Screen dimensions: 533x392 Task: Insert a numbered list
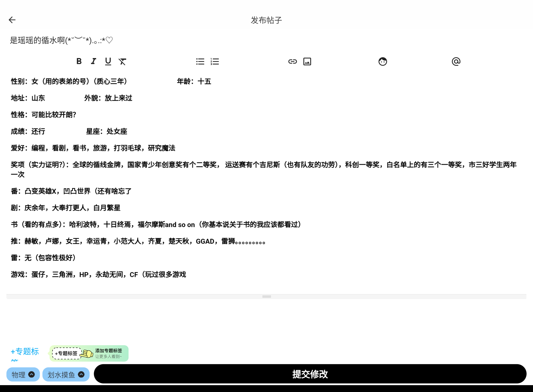[215, 61]
